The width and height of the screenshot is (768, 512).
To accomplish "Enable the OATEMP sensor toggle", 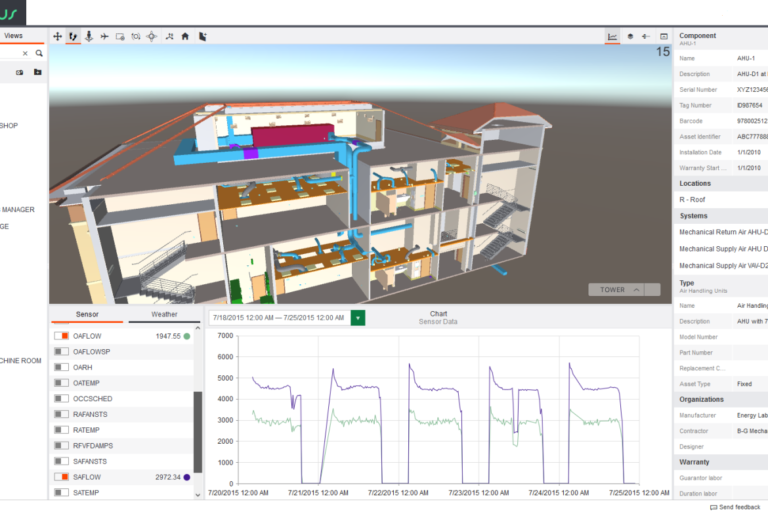I will [61, 383].
